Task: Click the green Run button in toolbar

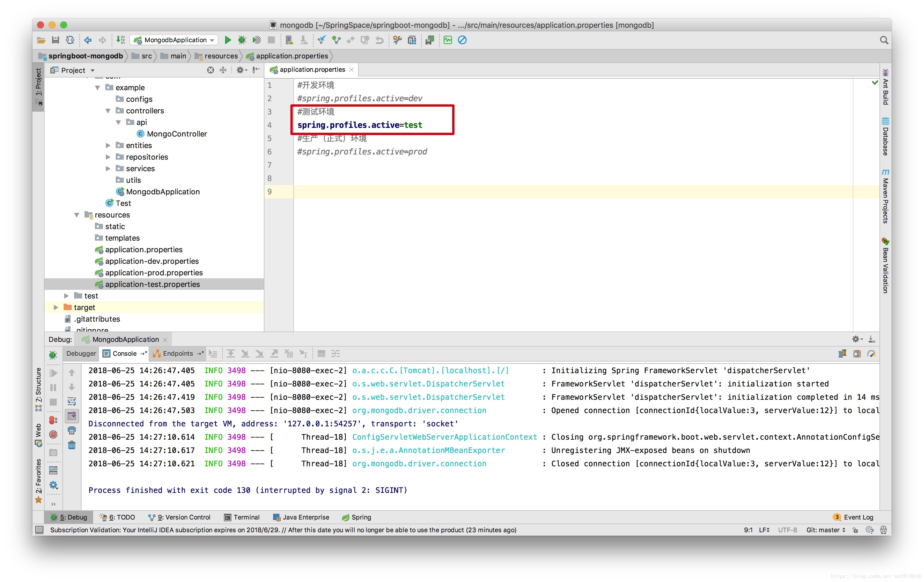Action: coord(228,40)
